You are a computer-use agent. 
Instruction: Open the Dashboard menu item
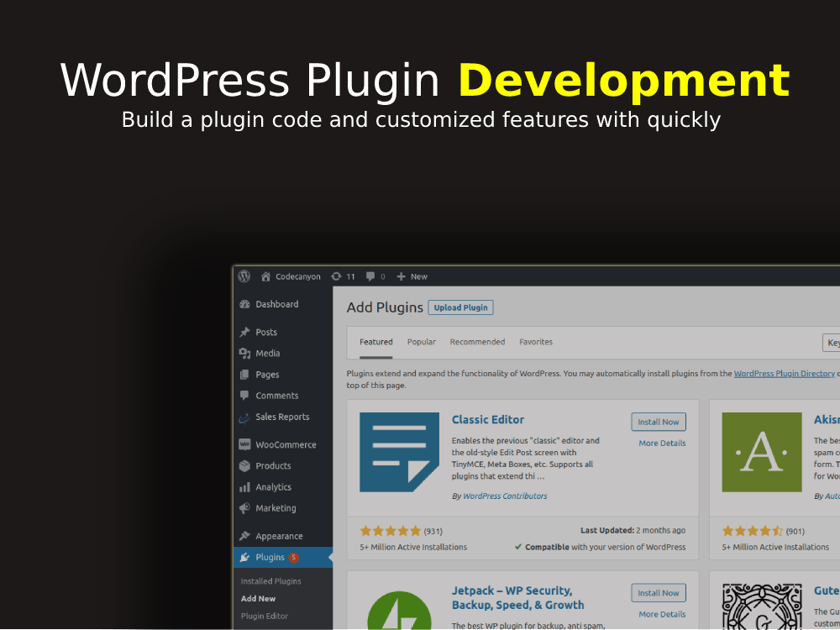click(277, 304)
